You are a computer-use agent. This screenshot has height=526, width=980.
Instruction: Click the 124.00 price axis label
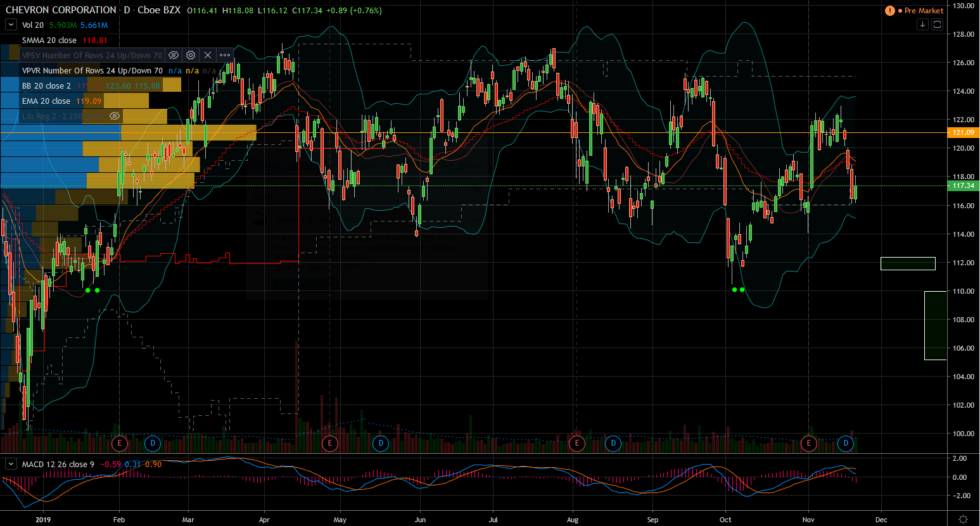(x=964, y=91)
